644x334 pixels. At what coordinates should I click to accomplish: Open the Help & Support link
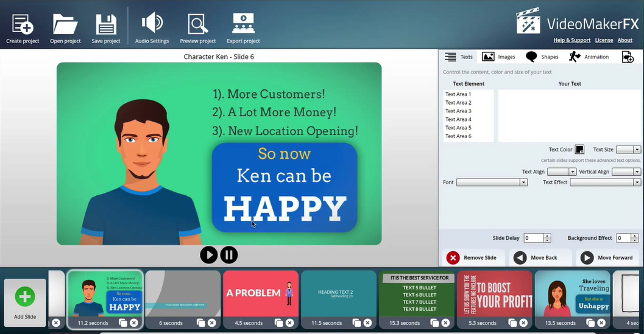571,40
